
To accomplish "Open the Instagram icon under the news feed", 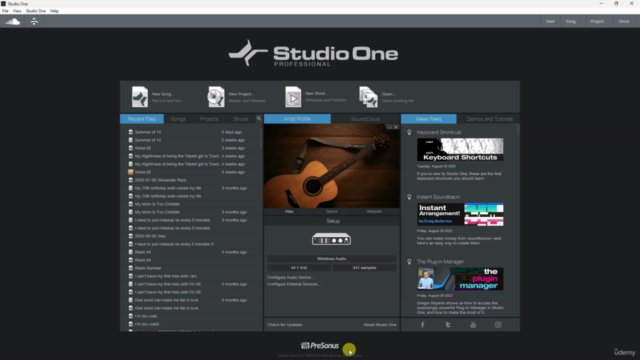I will pyautogui.click(x=498, y=325).
